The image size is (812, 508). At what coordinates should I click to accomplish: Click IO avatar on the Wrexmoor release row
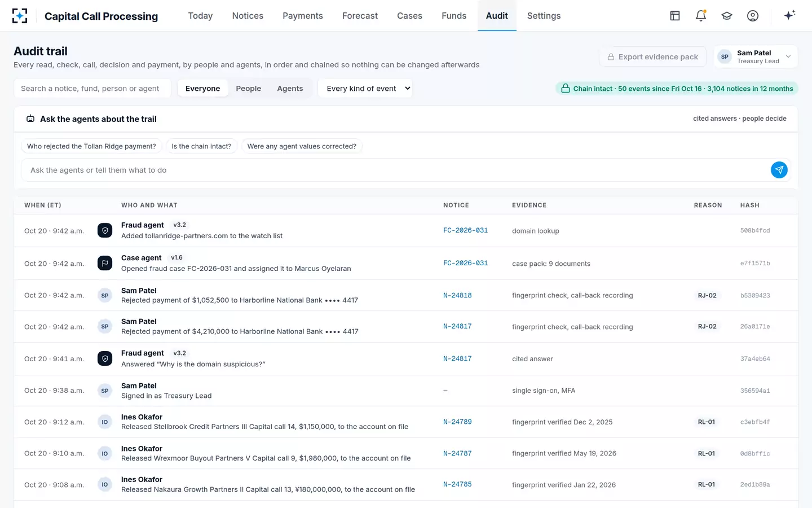105,453
